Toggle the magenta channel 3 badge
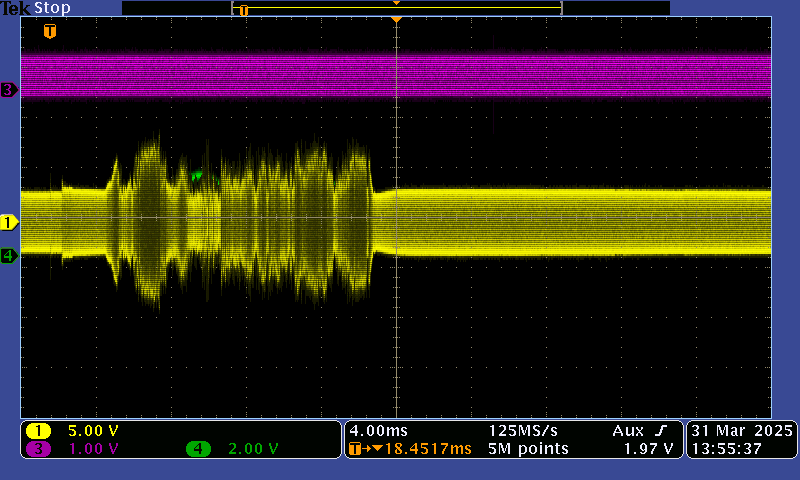This screenshot has width=800, height=480. coord(39,449)
